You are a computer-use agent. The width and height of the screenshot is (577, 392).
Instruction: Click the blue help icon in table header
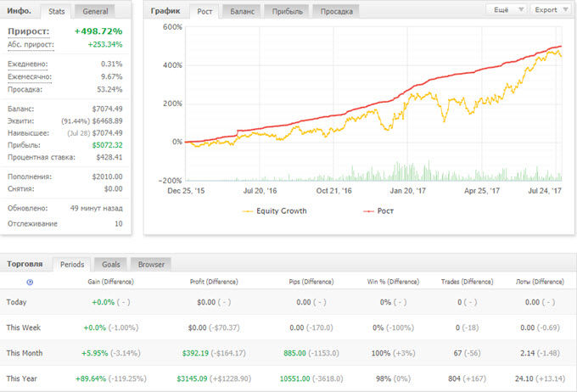click(30, 282)
